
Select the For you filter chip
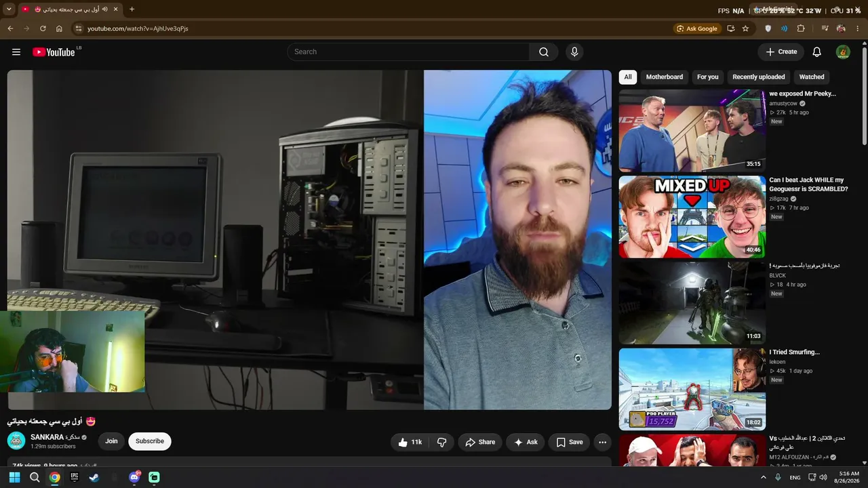pos(707,77)
